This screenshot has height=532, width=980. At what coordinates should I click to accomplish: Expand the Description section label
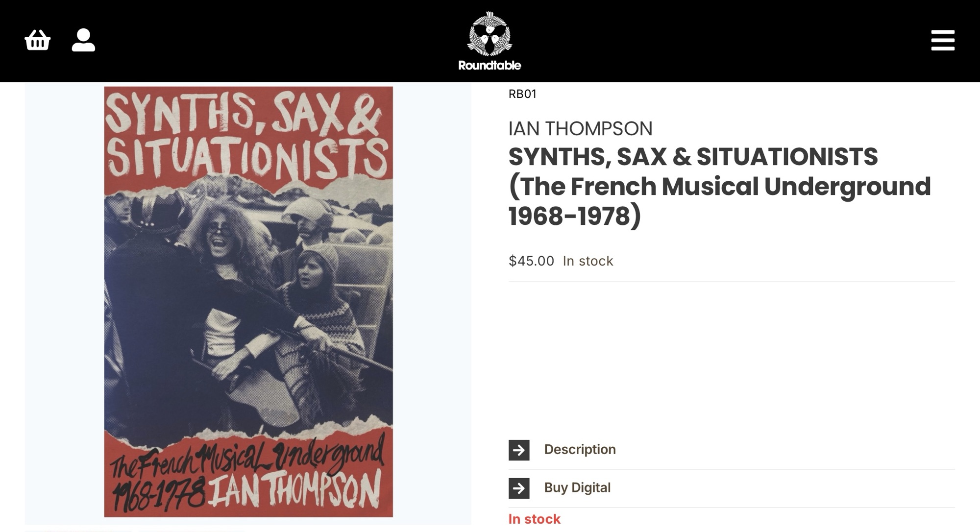580,449
